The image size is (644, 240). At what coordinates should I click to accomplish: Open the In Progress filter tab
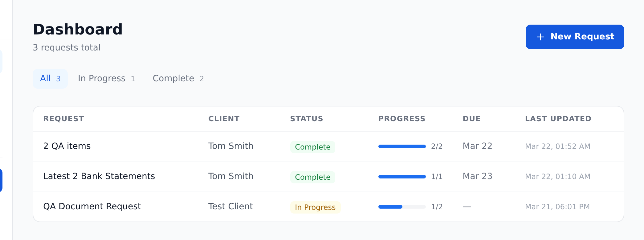[x=106, y=78]
